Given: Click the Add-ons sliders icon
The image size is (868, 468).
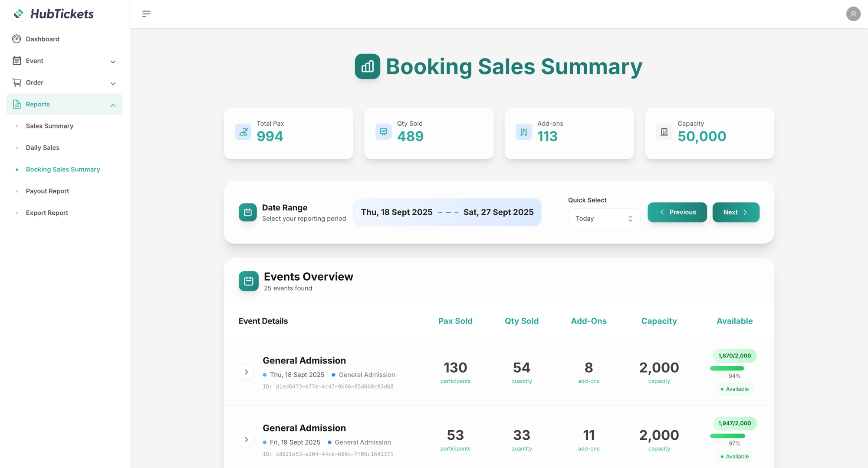Looking at the screenshot, I should (x=523, y=132).
